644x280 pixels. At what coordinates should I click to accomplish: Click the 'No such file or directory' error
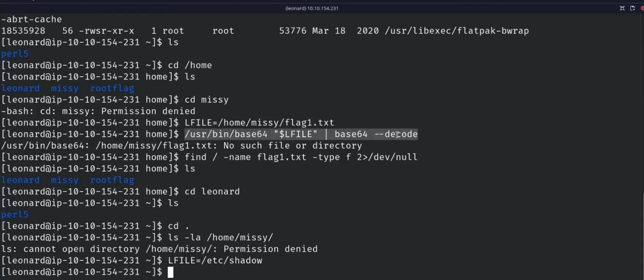point(293,146)
